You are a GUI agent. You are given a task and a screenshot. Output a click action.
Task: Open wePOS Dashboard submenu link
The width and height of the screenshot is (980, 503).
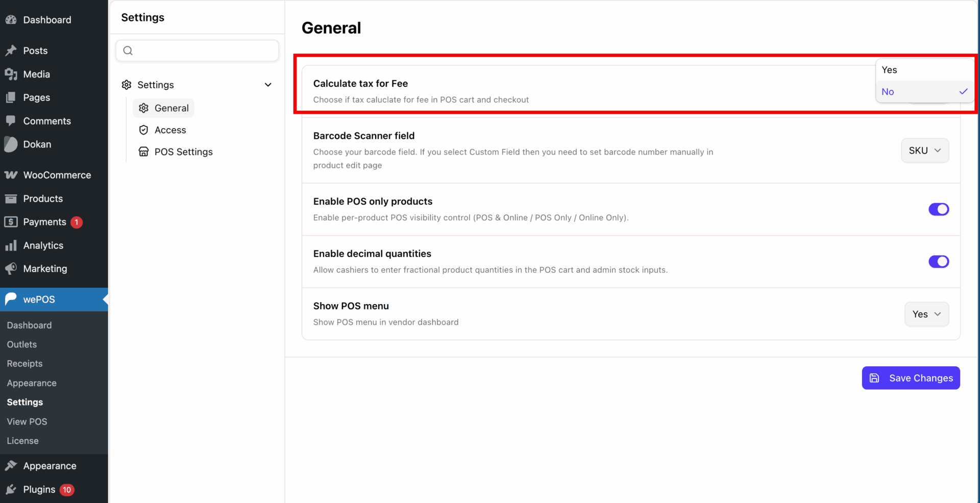[29, 325]
